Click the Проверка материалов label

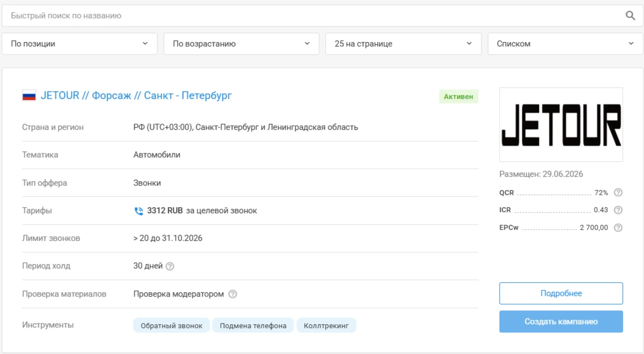click(x=64, y=294)
